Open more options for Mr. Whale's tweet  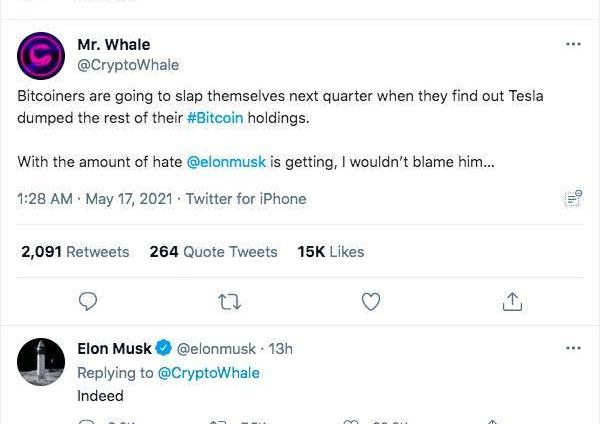(x=573, y=45)
